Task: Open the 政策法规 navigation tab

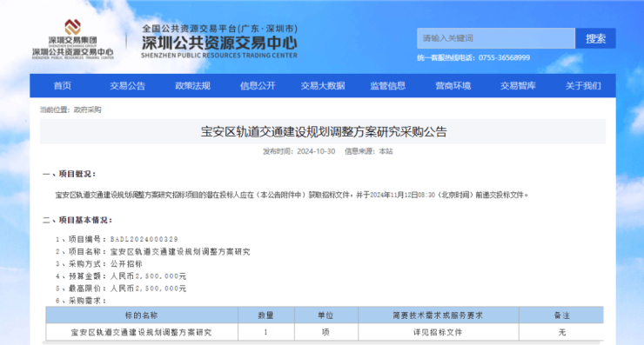Action: coord(192,86)
